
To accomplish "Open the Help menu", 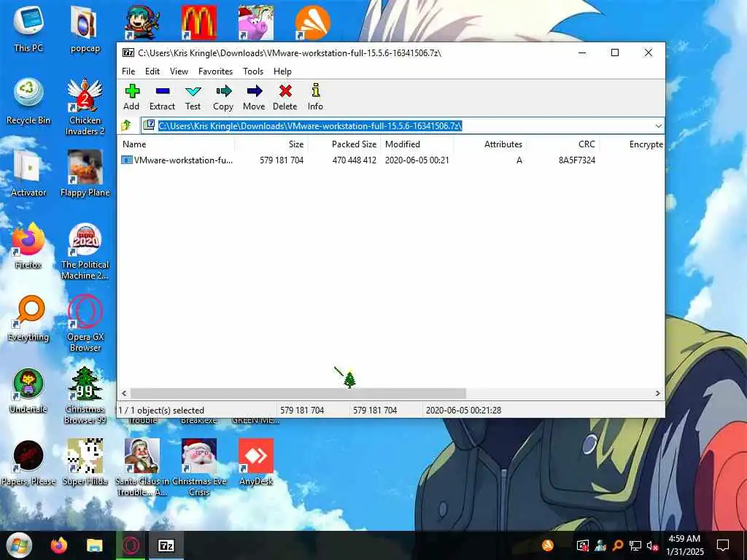I will point(282,71).
